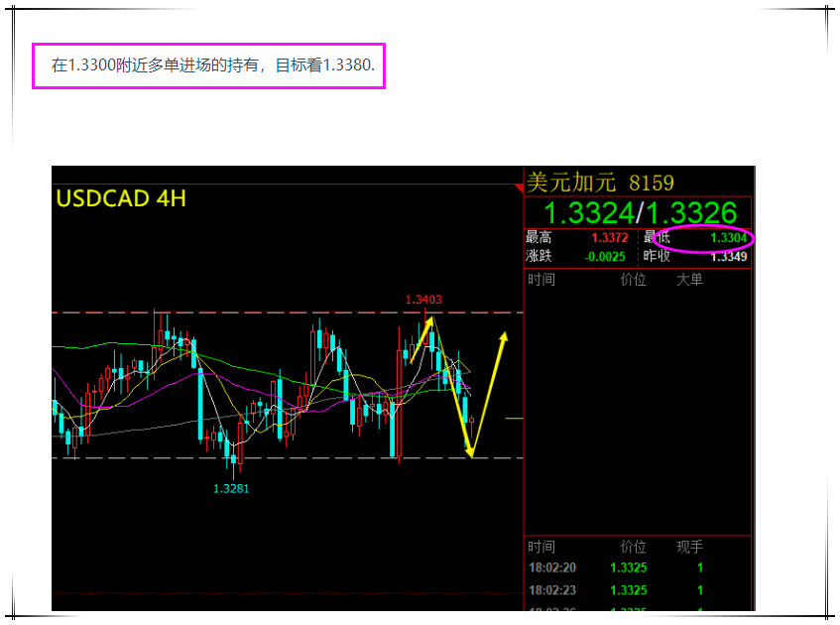Click the 最高 value 1.3372

tap(609, 238)
